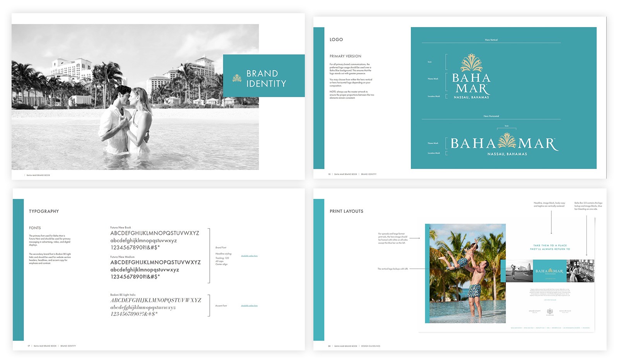Screen dimensions: 619x364
Task: Click the father lifting child pool photo
Action: click(467, 273)
